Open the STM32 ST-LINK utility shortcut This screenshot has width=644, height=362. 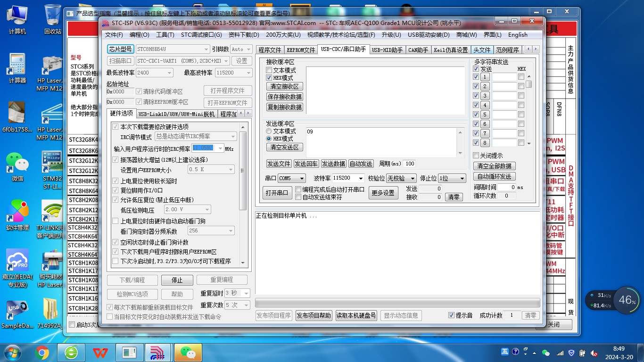pyautogui.click(x=52, y=170)
